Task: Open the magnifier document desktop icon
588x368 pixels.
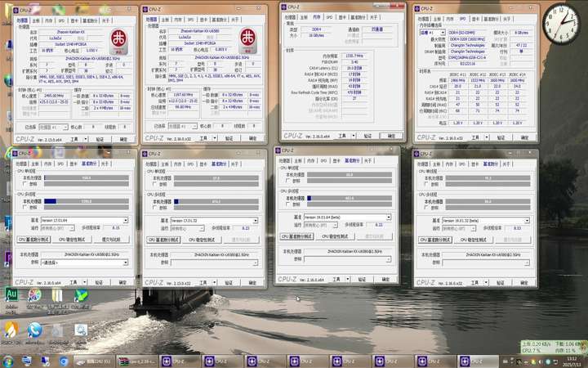Action: click(81, 330)
